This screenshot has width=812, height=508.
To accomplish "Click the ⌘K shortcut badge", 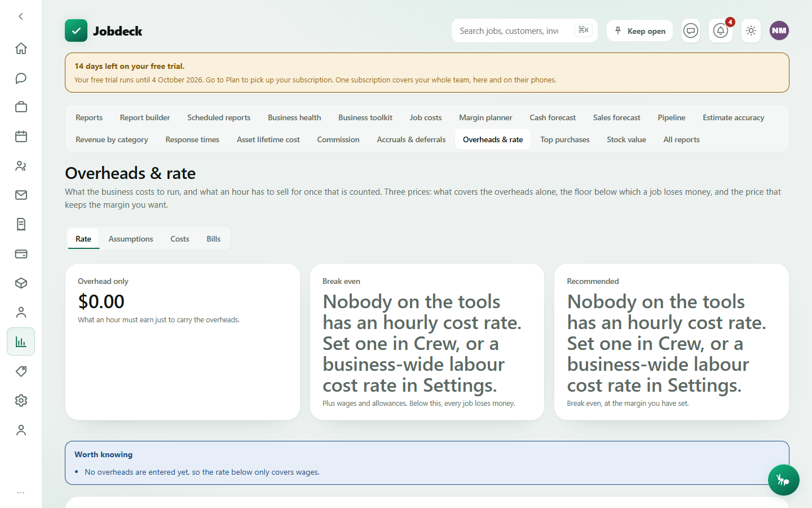I will click(583, 30).
